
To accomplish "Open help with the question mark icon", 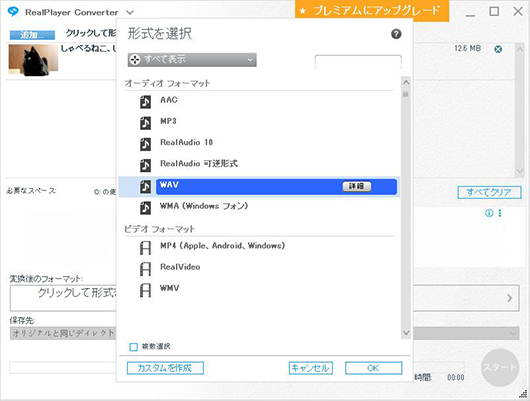I will (x=396, y=34).
